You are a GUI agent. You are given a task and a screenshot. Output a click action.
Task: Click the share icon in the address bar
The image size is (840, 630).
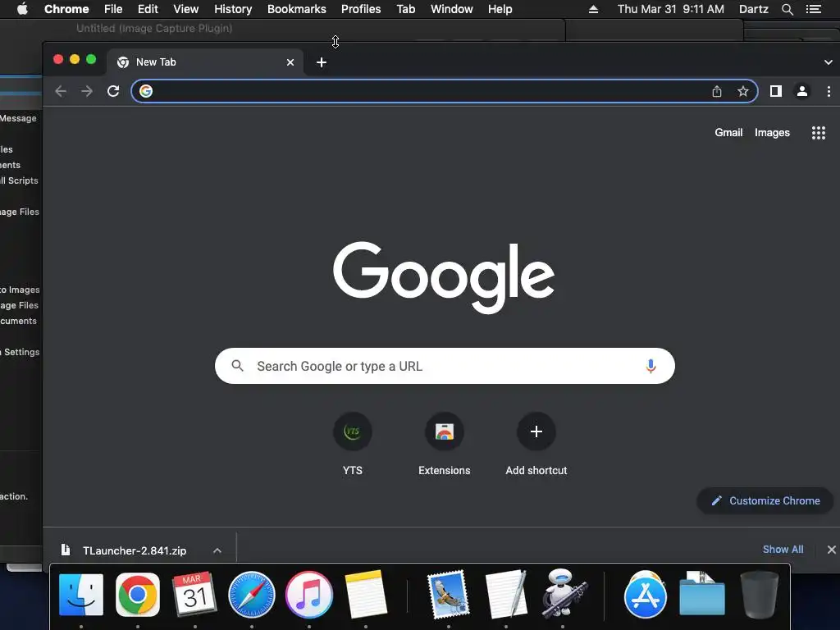pos(717,91)
